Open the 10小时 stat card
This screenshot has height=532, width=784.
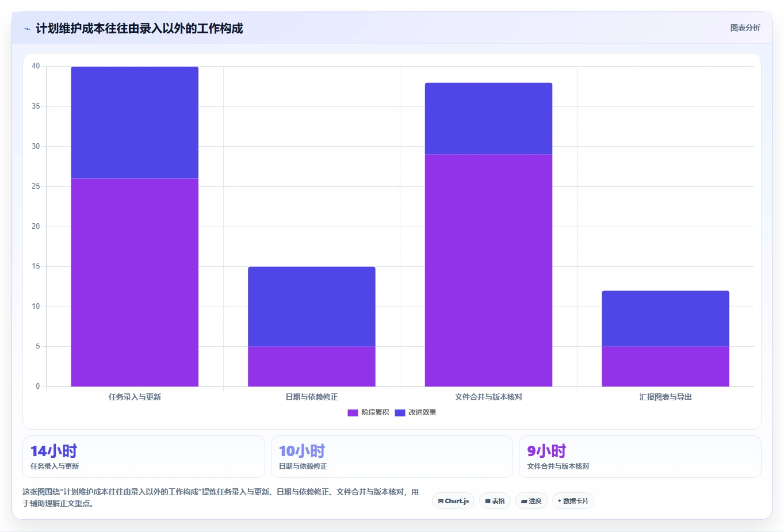tap(392, 457)
